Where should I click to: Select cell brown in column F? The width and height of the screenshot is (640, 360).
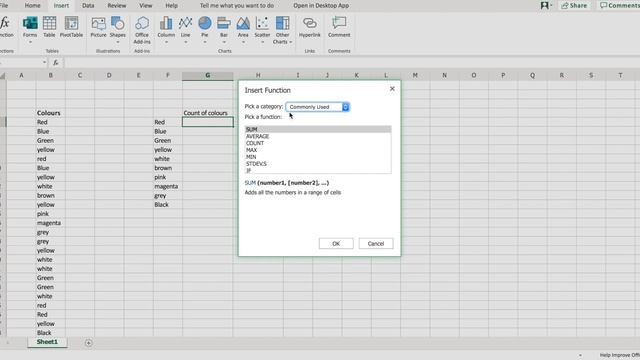pyautogui.click(x=168, y=168)
